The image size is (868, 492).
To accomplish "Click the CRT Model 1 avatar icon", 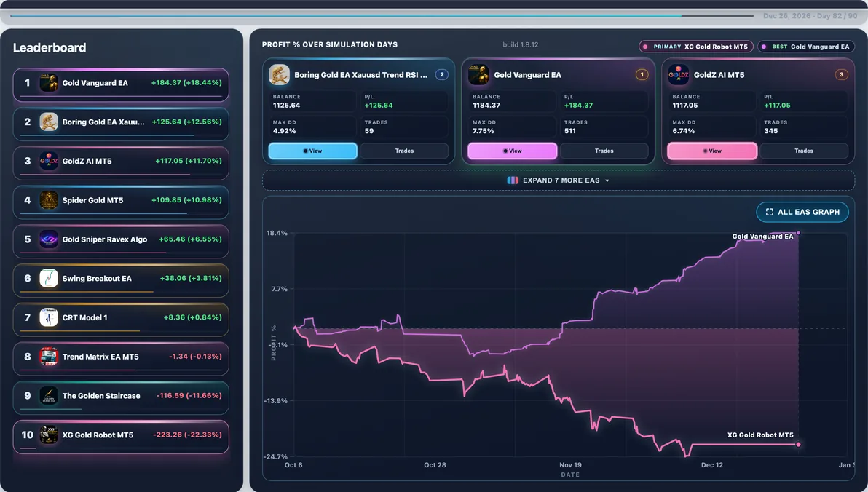I will (49, 317).
